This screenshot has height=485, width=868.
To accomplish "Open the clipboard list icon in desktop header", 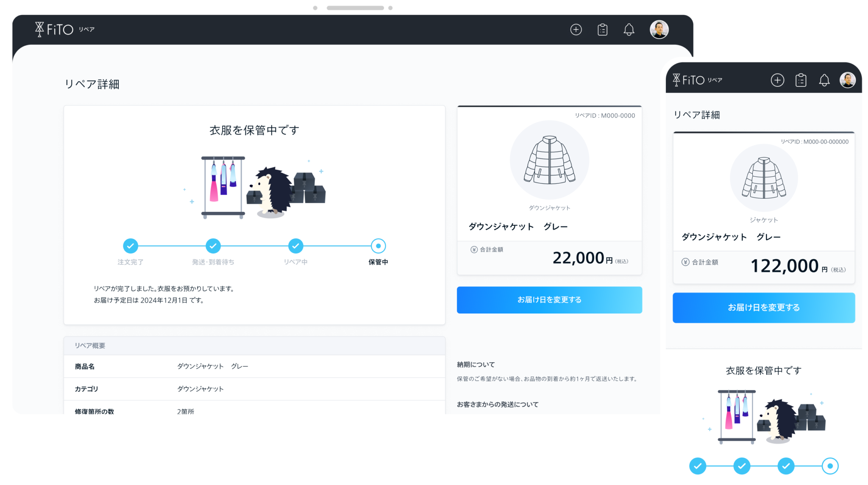I will point(602,30).
